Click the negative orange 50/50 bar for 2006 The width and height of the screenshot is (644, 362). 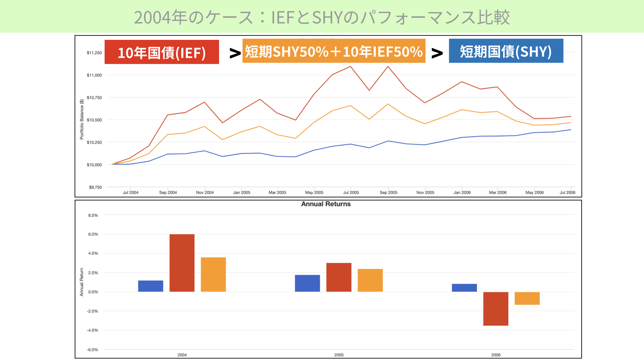[x=527, y=298]
